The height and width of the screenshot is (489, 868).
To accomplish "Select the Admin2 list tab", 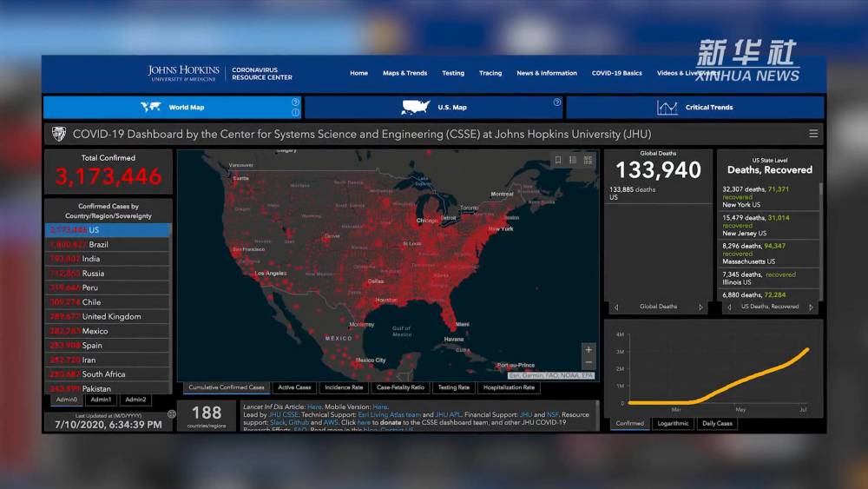I will click(x=135, y=400).
